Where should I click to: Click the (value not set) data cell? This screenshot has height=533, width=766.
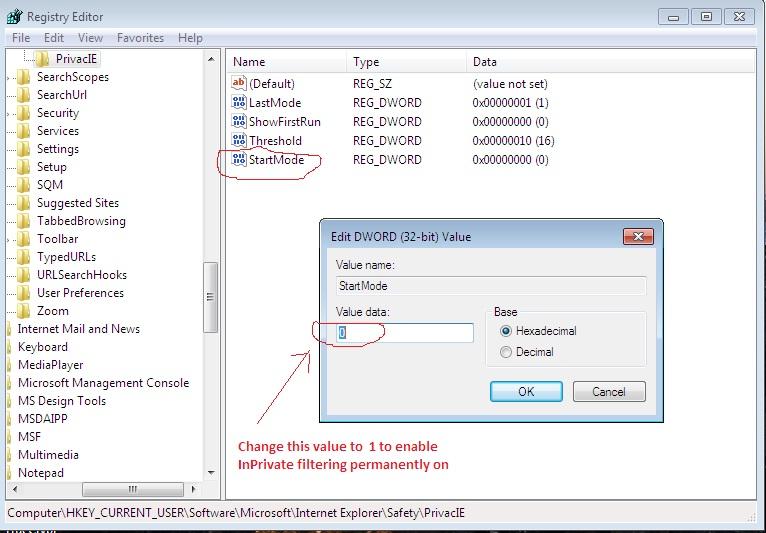point(510,84)
